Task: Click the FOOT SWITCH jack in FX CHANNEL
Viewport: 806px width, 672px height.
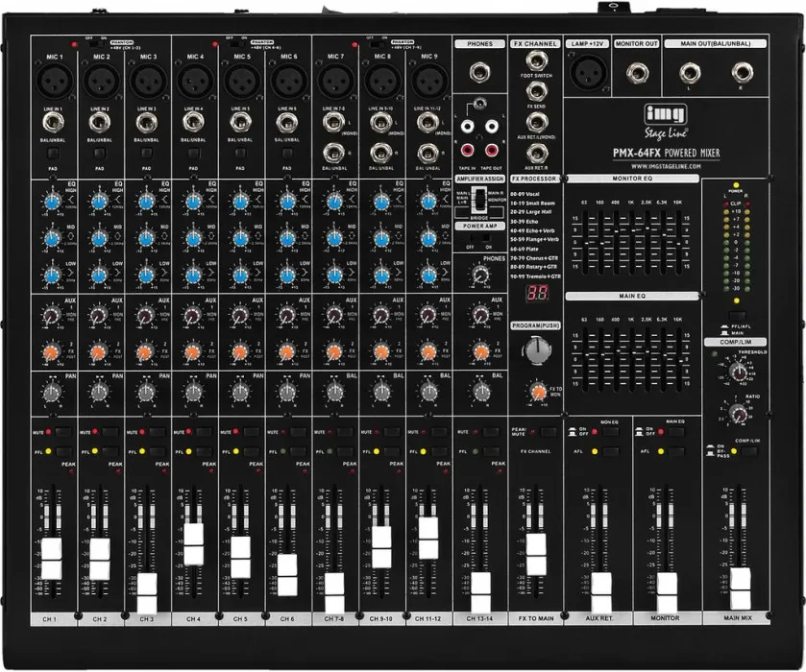Action: pos(536,62)
